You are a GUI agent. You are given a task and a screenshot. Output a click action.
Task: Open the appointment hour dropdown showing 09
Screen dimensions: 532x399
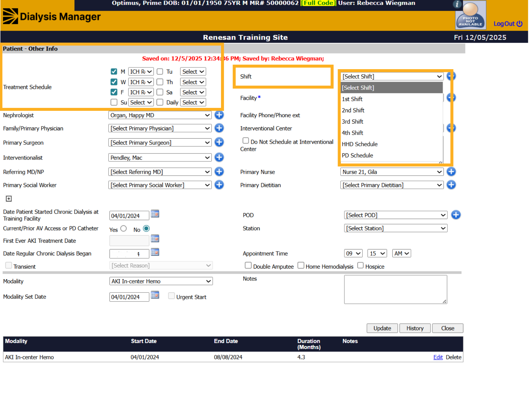(353, 253)
